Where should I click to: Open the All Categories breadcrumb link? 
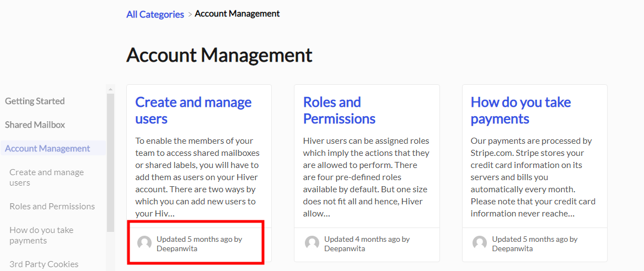(x=155, y=14)
